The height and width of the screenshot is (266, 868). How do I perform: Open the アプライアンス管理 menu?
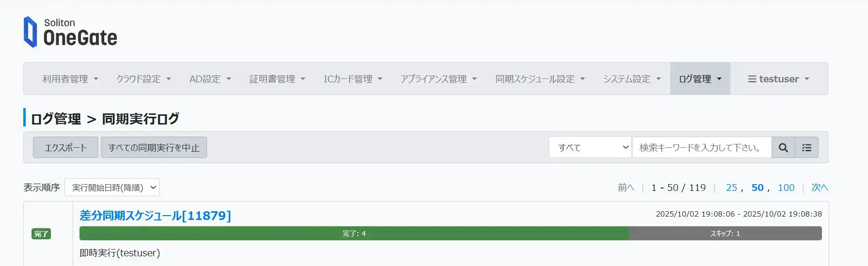[439, 79]
